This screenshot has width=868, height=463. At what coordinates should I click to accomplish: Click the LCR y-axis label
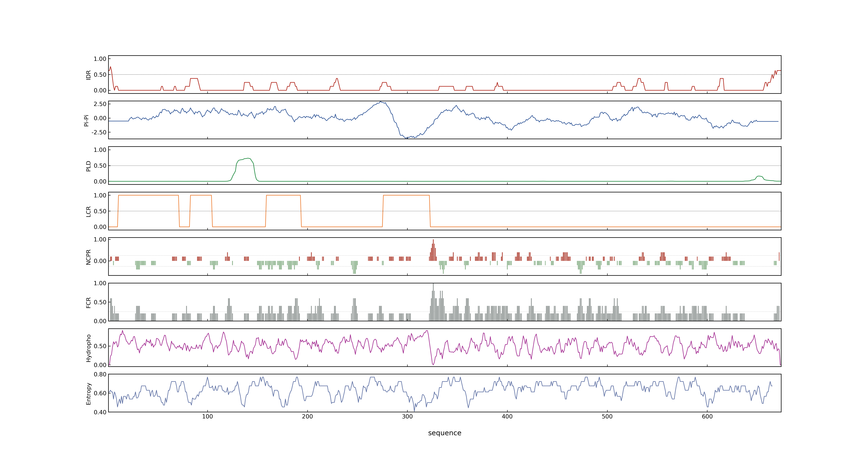pos(88,211)
